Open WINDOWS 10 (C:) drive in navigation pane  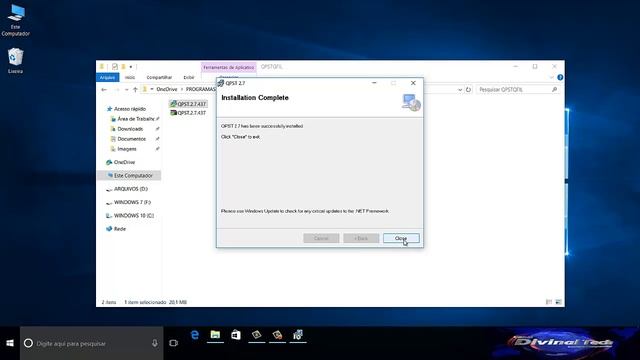(x=133, y=216)
